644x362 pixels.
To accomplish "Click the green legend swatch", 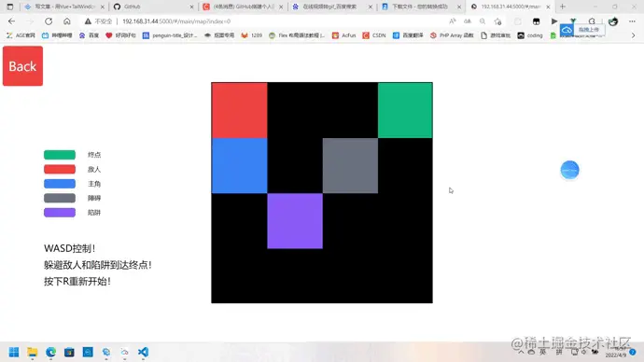I will click(60, 155).
